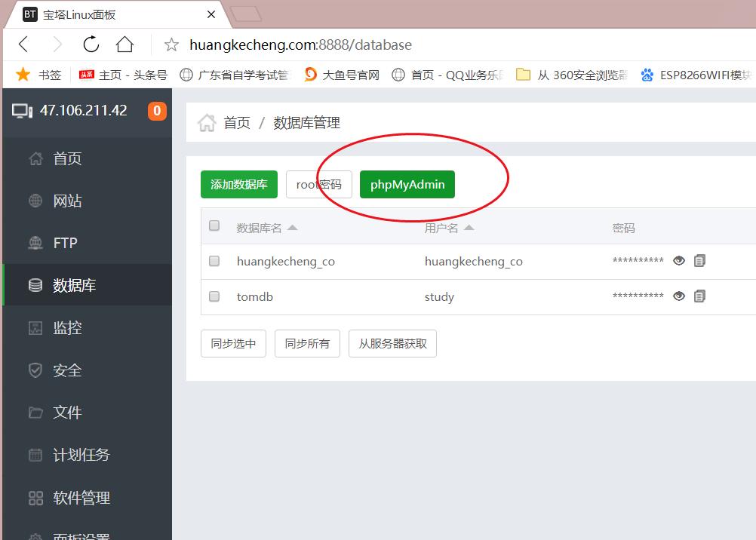Open 计划任务 scheduled tasks
This screenshot has height=540, width=756.
78,455
